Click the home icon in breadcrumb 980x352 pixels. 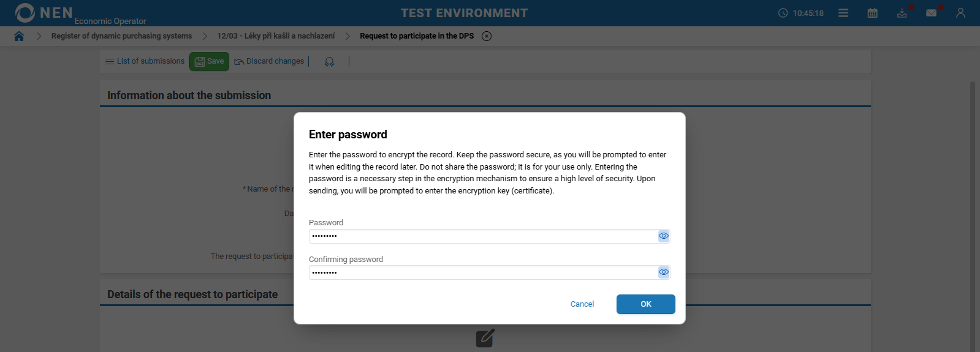click(x=19, y=36)
